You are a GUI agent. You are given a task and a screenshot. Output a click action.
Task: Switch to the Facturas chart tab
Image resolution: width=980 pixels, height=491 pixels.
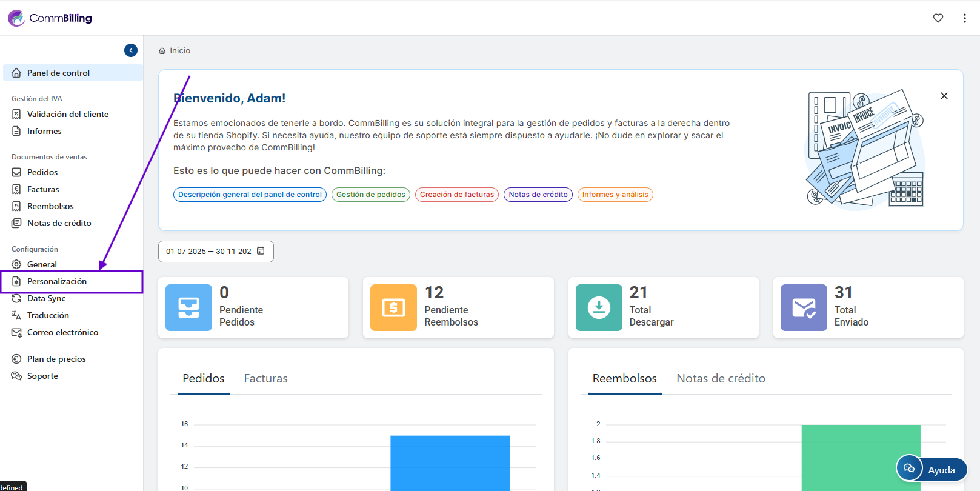265,378
